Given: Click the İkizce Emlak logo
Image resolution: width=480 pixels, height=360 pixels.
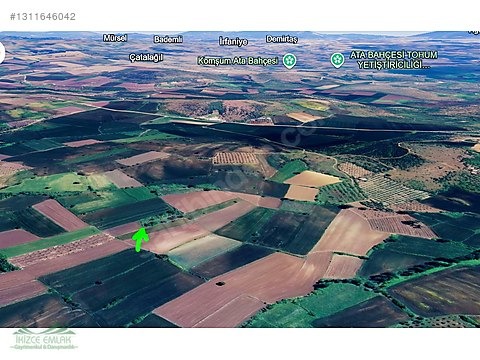Looking at the screenshot, I should pyautogui.click(x=44, y=339).
